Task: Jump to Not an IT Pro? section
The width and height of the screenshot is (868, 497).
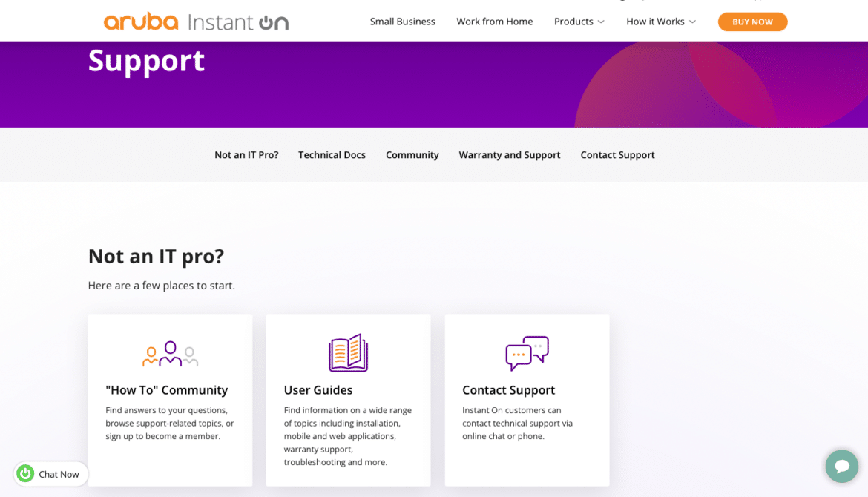Action: pos(246,155)
